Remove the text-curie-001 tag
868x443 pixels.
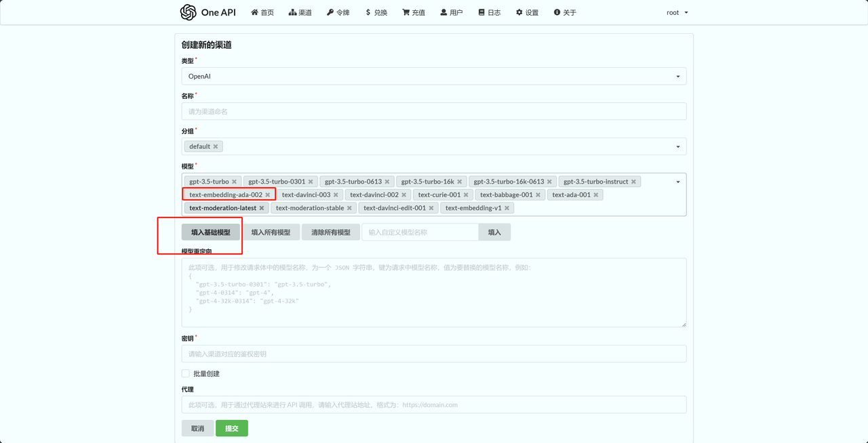pyautogui.click(x=466, y=195)
